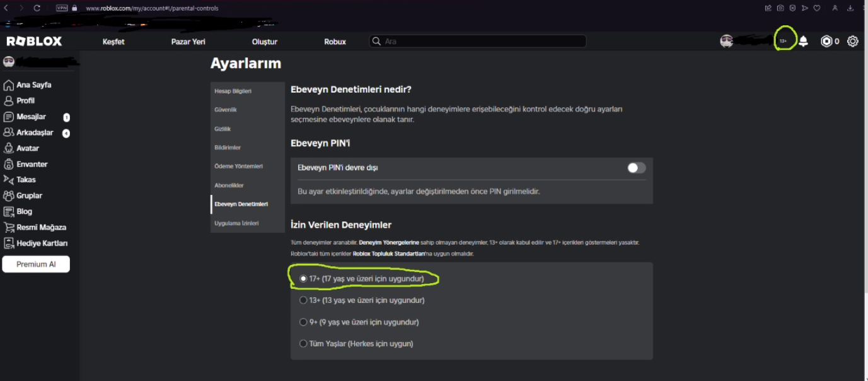Viewport: 868px width, 381px height.
Task: Click the Ara search input field
Action: pyautogui.click(x=478, y=41)
